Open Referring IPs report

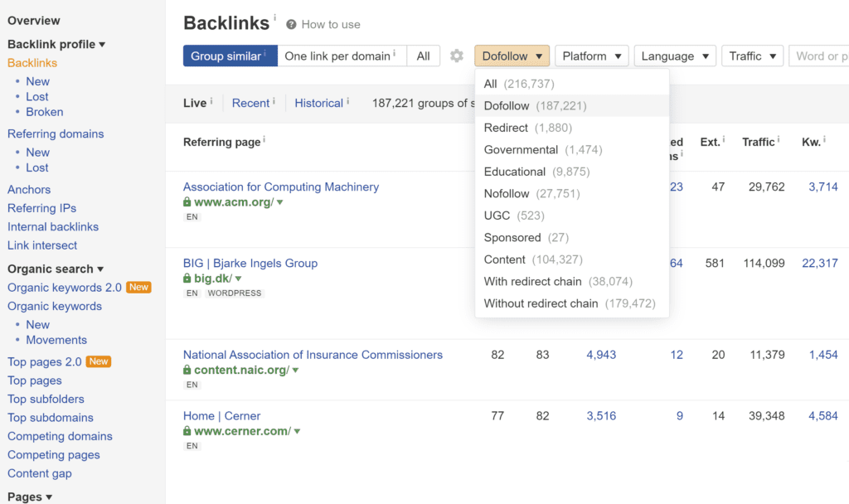[41, 208]
